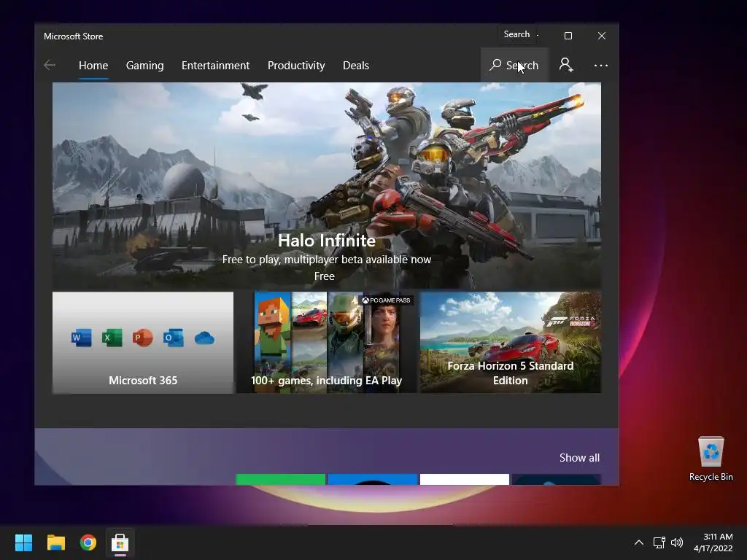Close the Microsoft Store window
Screen dimensions: 747x560
602,36
